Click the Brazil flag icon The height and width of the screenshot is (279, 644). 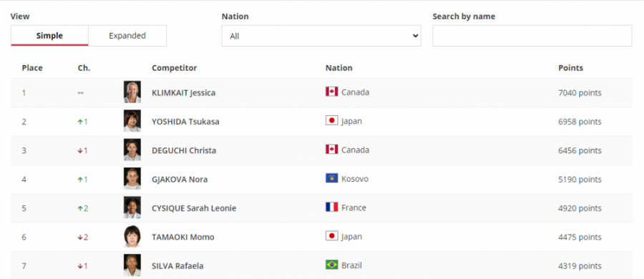[x=331, y=265]
